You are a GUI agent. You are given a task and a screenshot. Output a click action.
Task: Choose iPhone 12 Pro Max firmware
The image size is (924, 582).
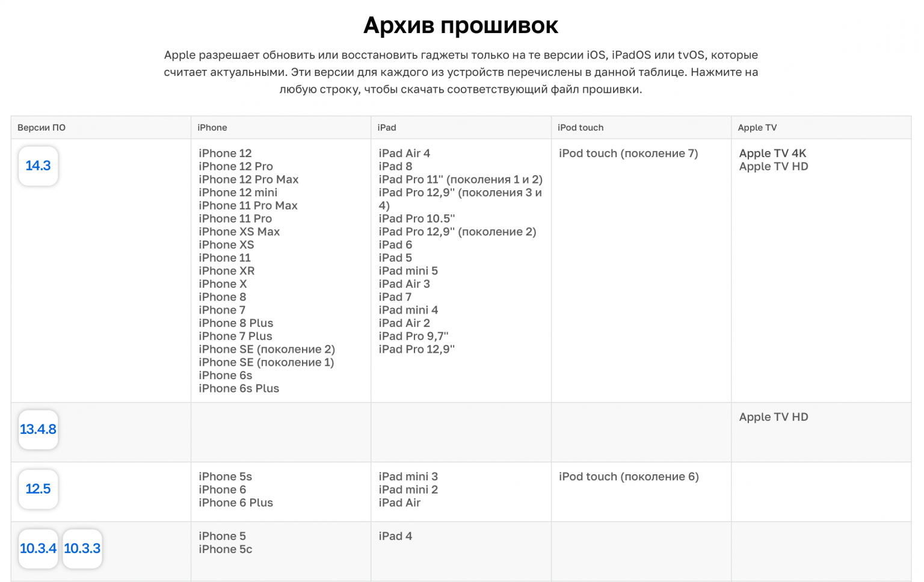248,179
